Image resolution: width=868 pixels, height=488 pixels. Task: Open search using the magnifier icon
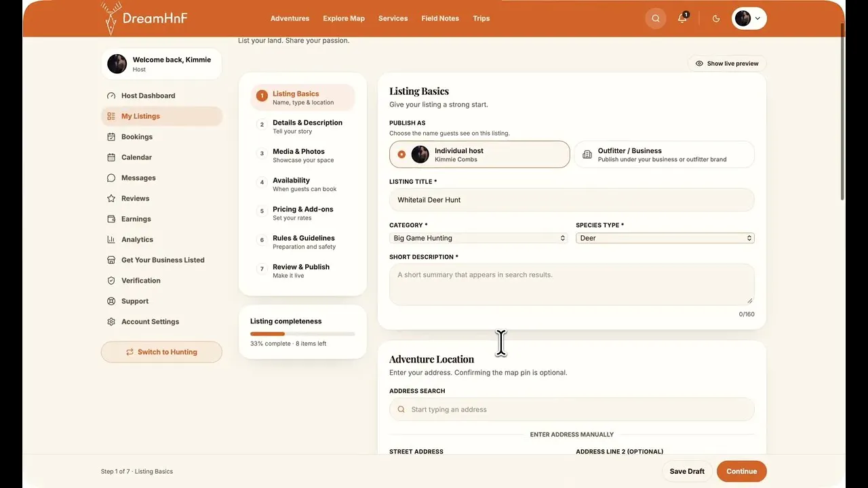pyautogui.click(x=656, y=18)
